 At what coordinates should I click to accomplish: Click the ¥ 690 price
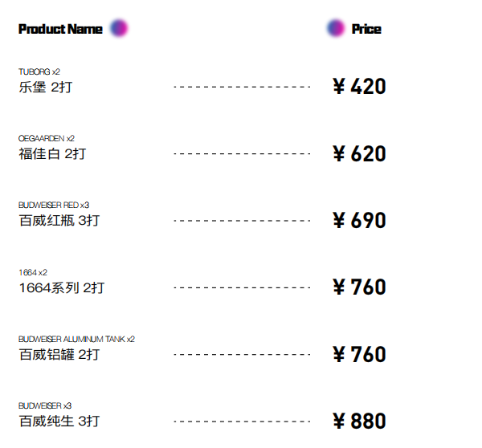click(x=359, y=220)
